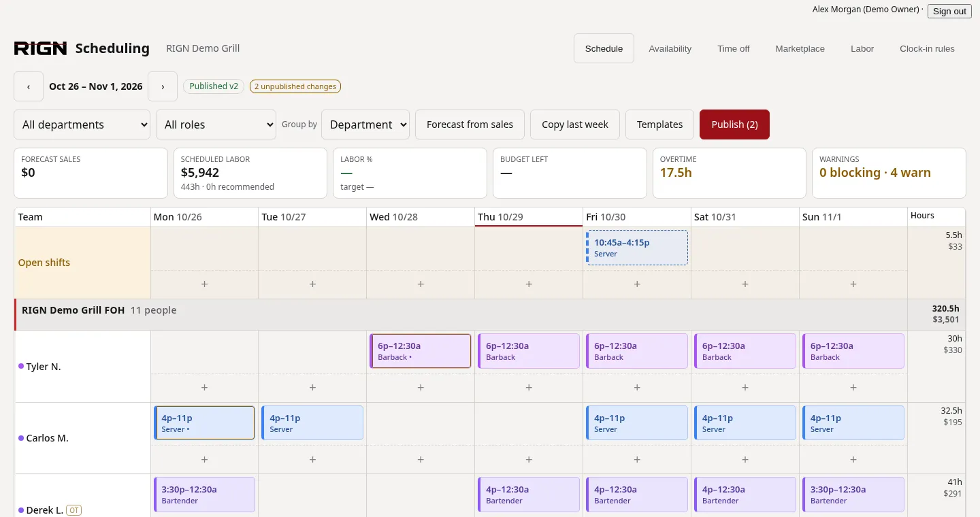Click the Publish (2) button
Image resolution: width=980 pixels, height=517 pixels.
click(734, 124)
